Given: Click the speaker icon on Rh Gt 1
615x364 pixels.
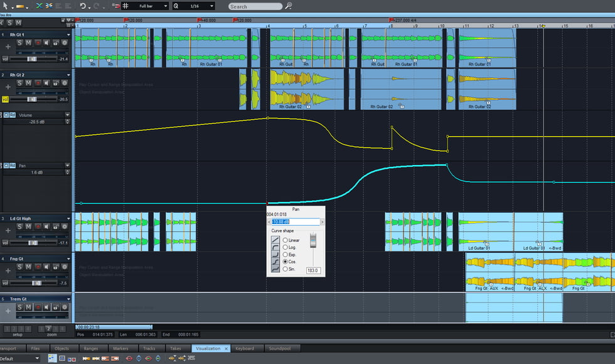Looking at the screenshot, I should tap(46, 43).
